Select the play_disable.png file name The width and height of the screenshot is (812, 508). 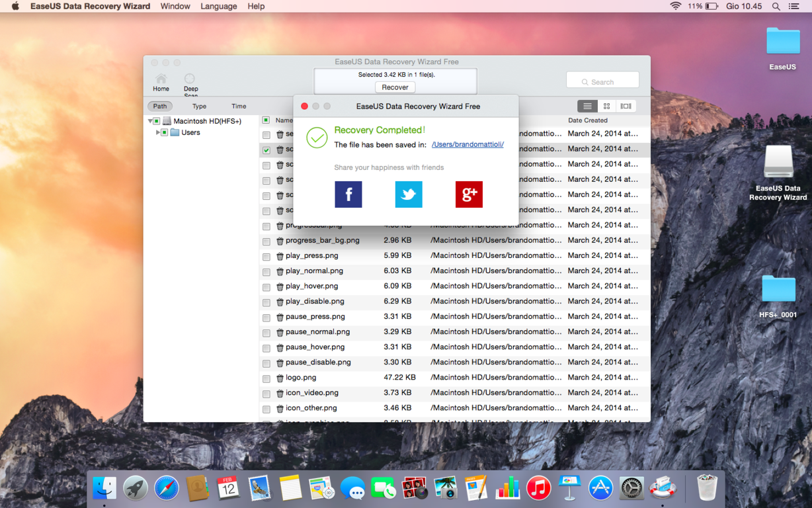pos(315,301)
